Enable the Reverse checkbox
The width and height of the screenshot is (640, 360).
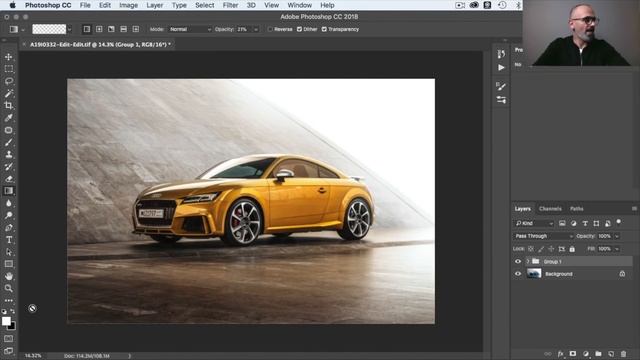270,29
